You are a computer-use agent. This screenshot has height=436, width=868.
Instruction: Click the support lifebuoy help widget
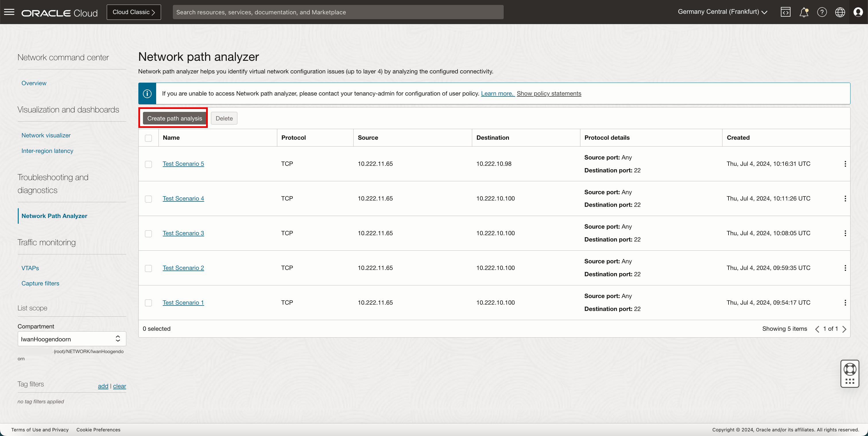pyautogui.click(x=849, y=370)
